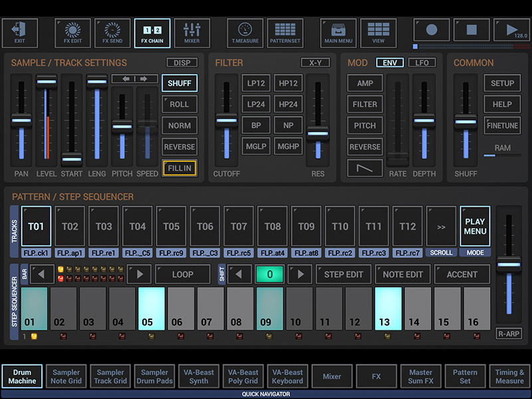The height and width of the screenshot is (399, 532).
Task: Select FILTER modulation target
Action: (364, 104)
